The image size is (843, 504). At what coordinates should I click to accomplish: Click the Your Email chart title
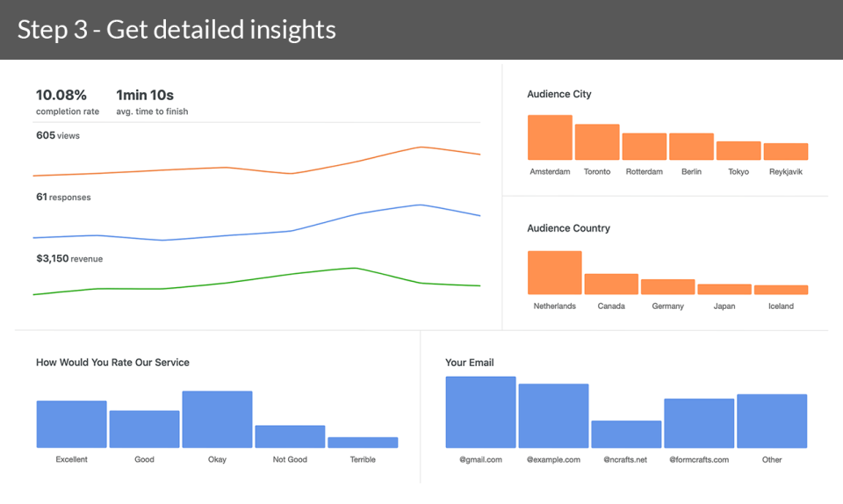(x=470, y=362)
